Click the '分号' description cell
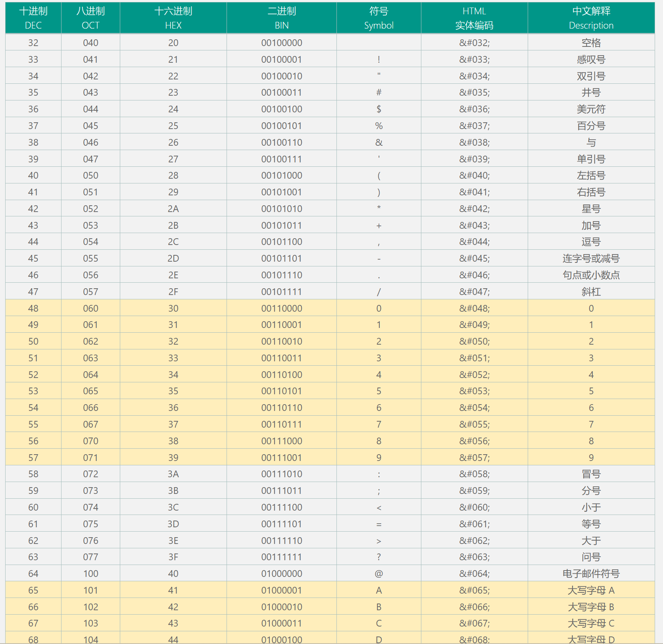This screenshot has width=663, height=644. pyautogui.click(x=591, y=490)
